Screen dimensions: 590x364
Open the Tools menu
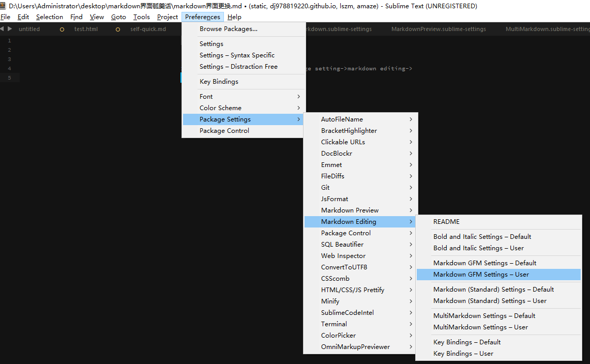pyautogui.click(x=141, y=17)
